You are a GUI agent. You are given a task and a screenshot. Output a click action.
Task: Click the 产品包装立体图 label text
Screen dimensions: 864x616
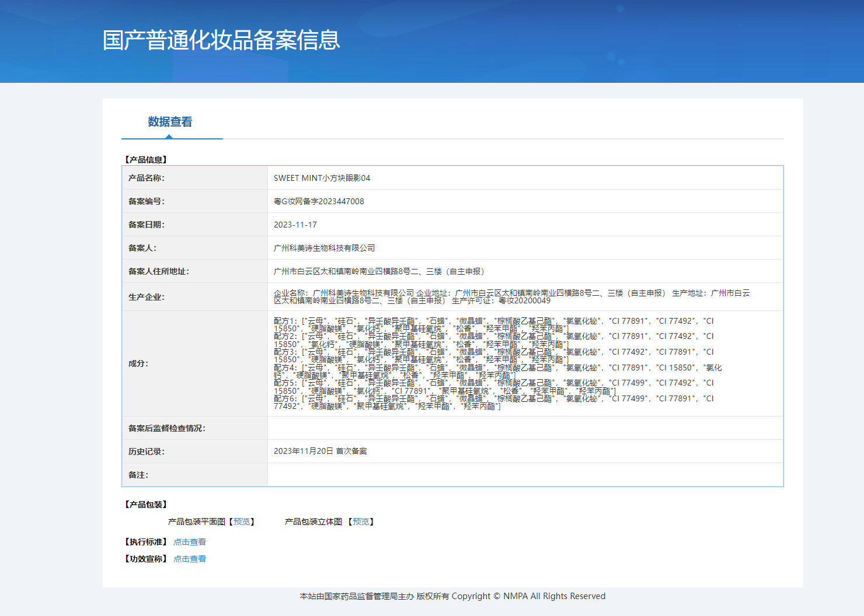click(313, 521)
